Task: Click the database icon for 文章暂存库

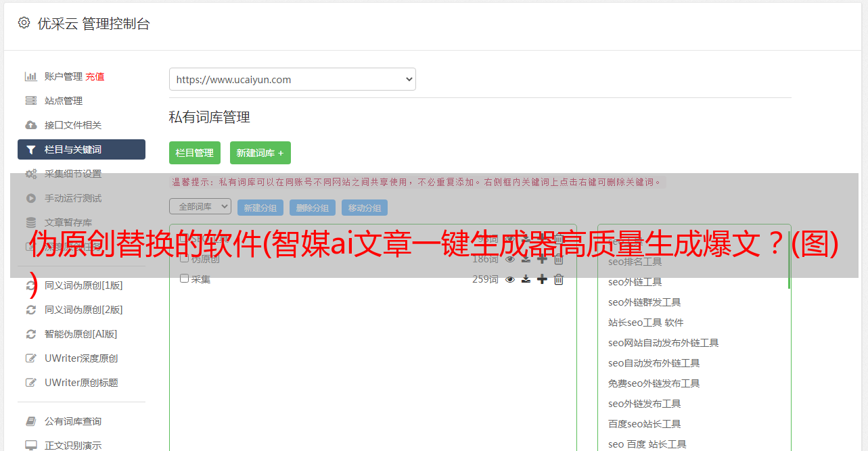Action: (x=31, y=222)
